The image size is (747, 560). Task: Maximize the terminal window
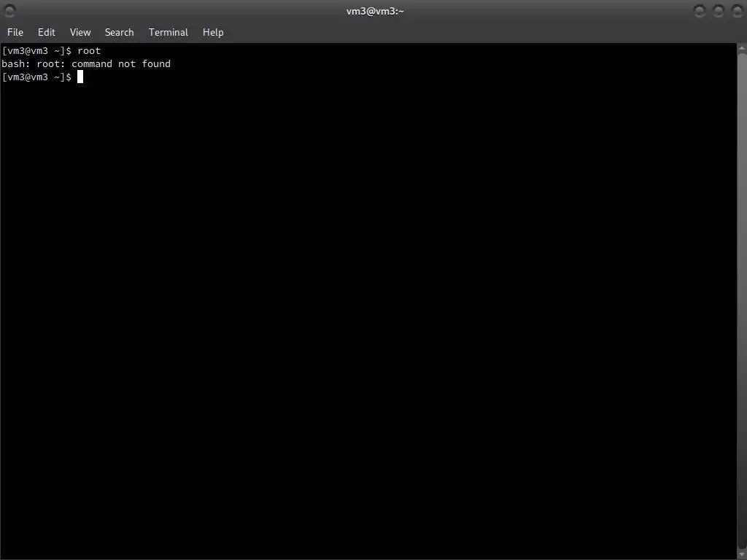point(719,10)
